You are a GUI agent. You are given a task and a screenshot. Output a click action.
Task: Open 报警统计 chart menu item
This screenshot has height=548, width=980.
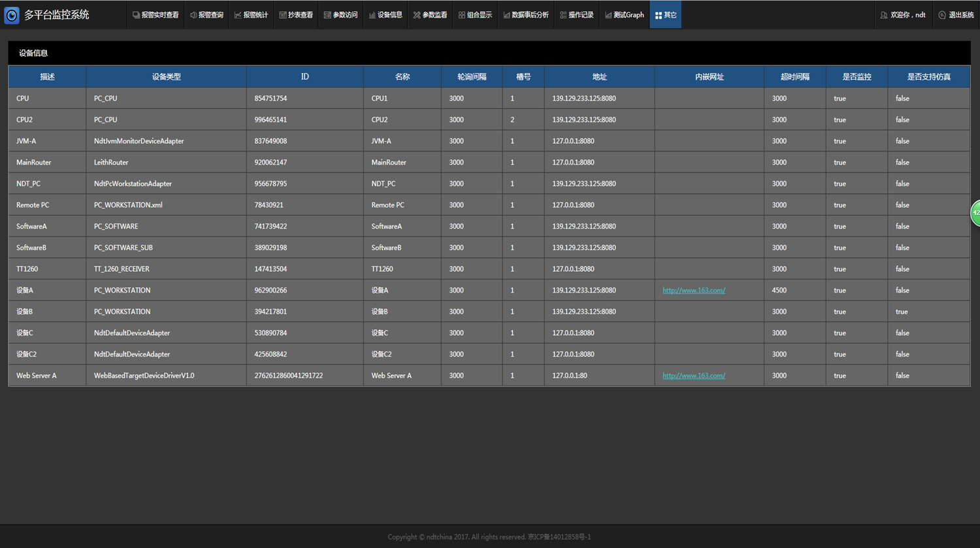(252, 15)
